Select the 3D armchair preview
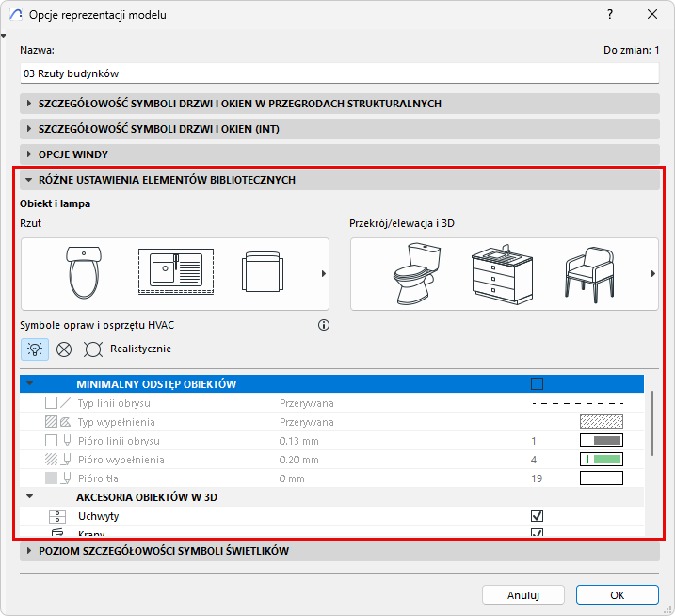Image resolution: width=675 pixels, height=616 pixels. 589,274
